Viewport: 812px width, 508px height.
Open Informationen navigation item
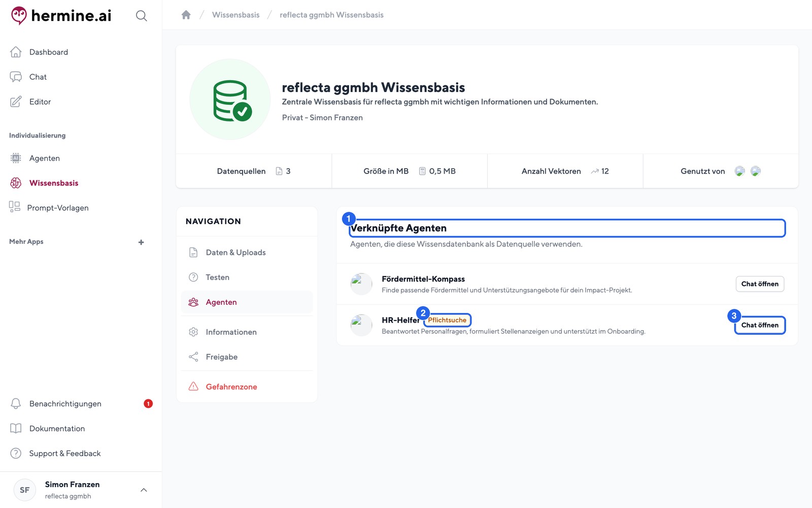pos(247,332)
